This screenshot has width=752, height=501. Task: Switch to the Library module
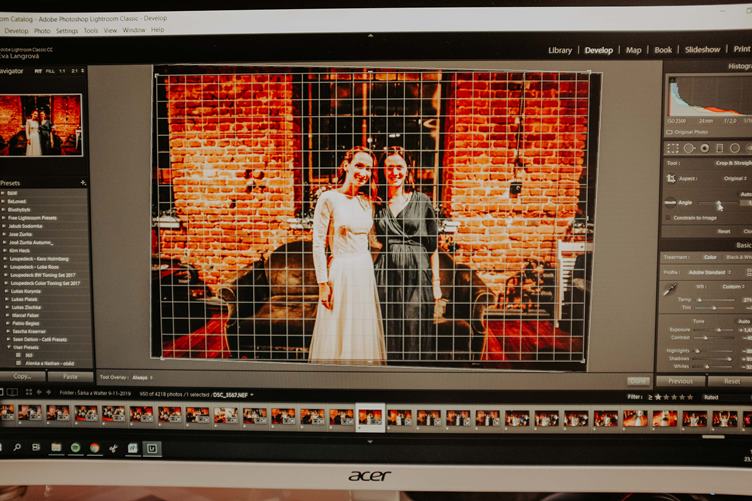coord(560,50)
